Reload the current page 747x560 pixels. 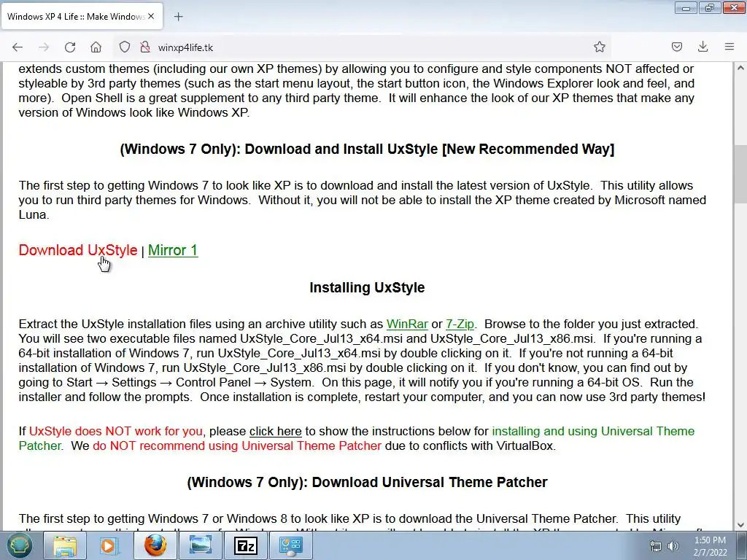pos(70,47)
